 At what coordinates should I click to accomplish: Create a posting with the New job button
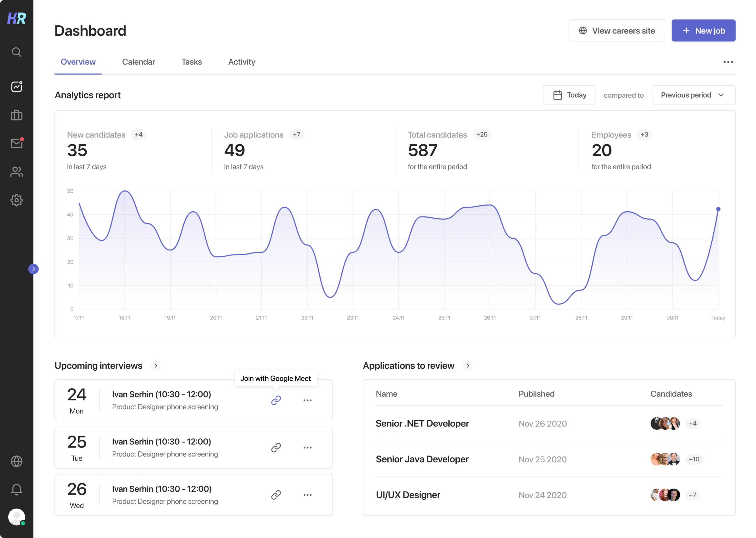point(703,30)
